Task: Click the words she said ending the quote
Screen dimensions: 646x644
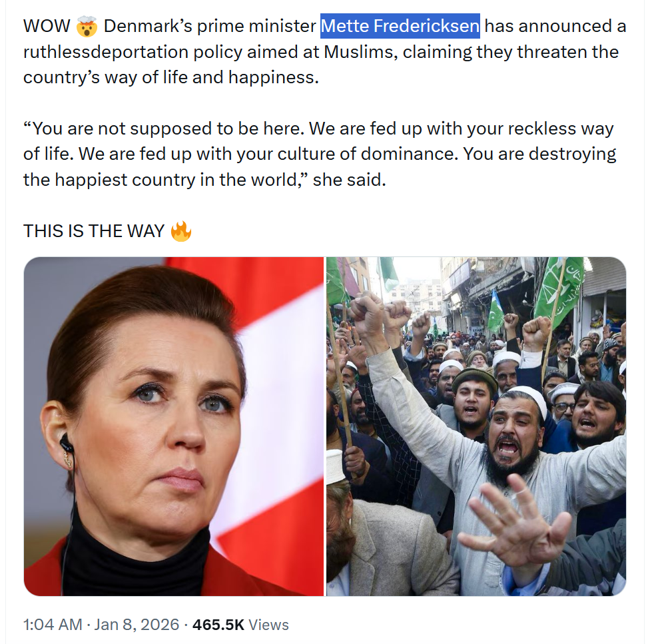Action: click(350, 180)
